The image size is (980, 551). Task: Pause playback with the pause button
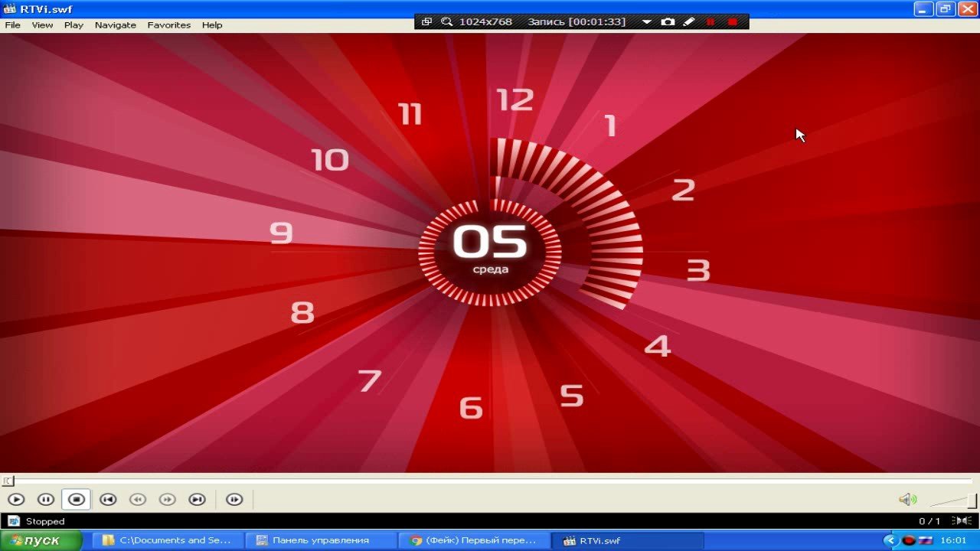[x=46, y=500]
